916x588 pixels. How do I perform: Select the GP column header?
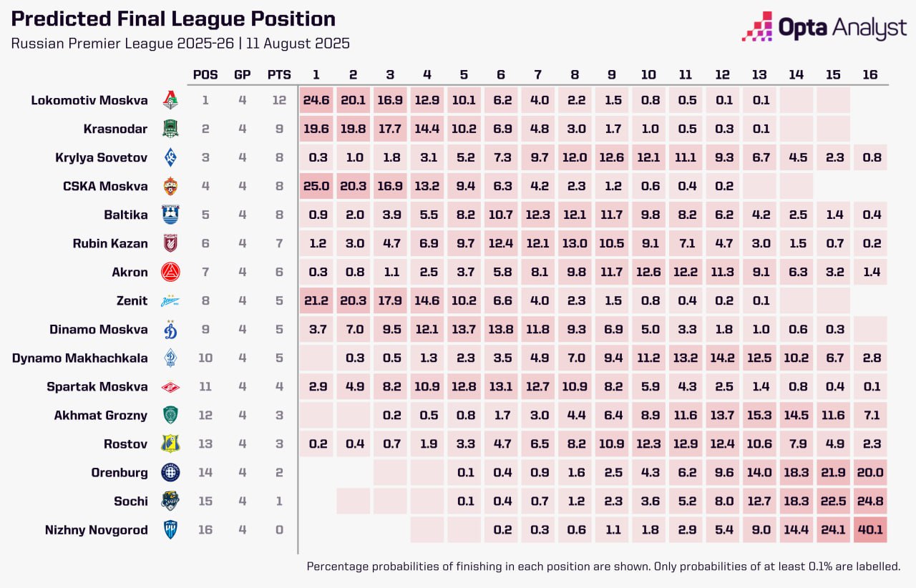click(x=243, y=74)
